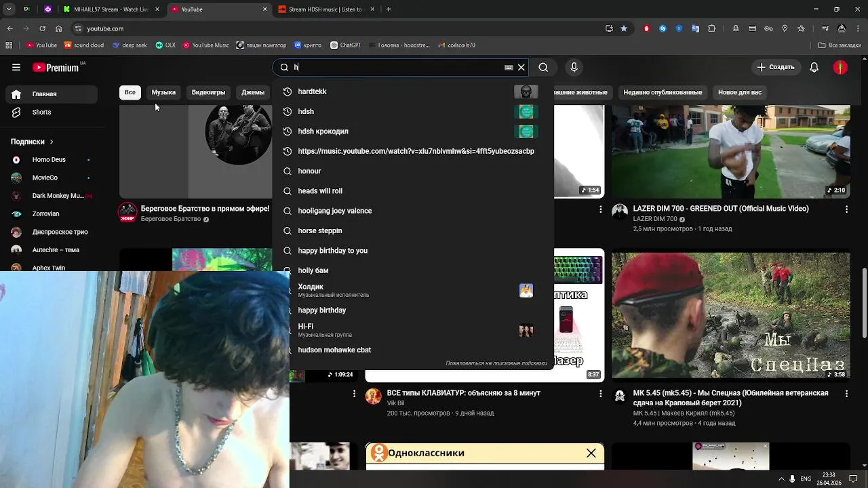Select the Новое для вас chip

click(x=740, y=92)
